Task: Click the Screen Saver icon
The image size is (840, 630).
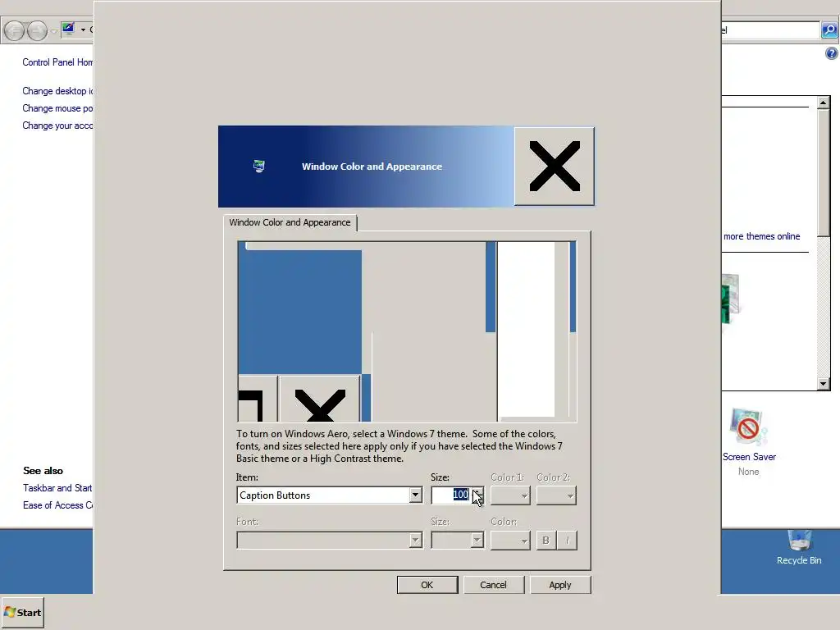Action: point(748,427)
